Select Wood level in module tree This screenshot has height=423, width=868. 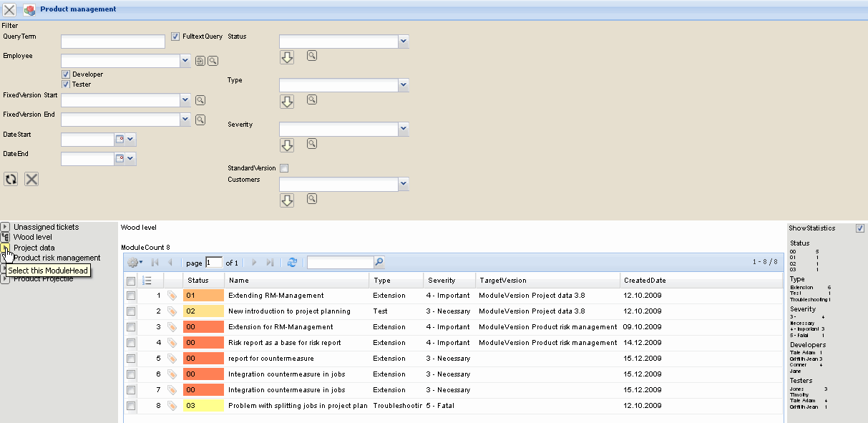(32, 237)
